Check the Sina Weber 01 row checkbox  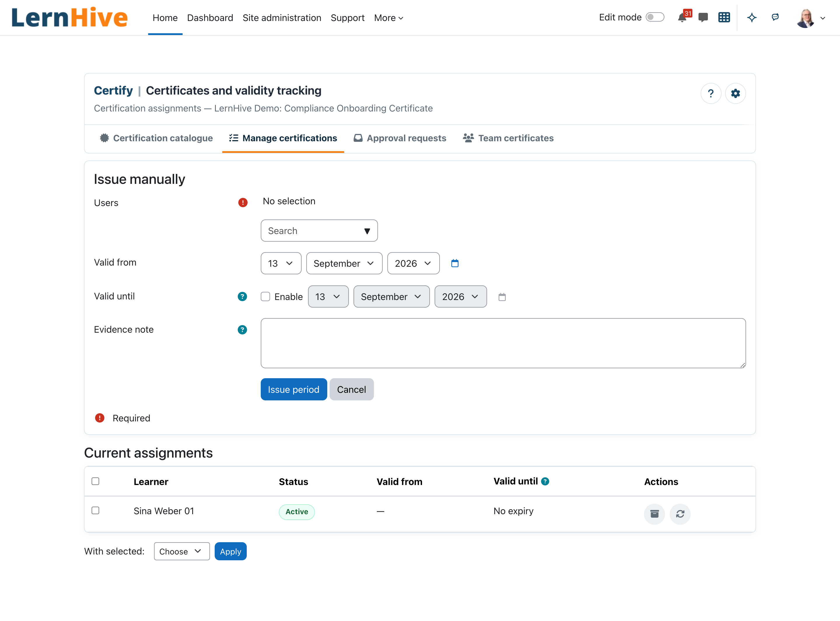point(95,510)
